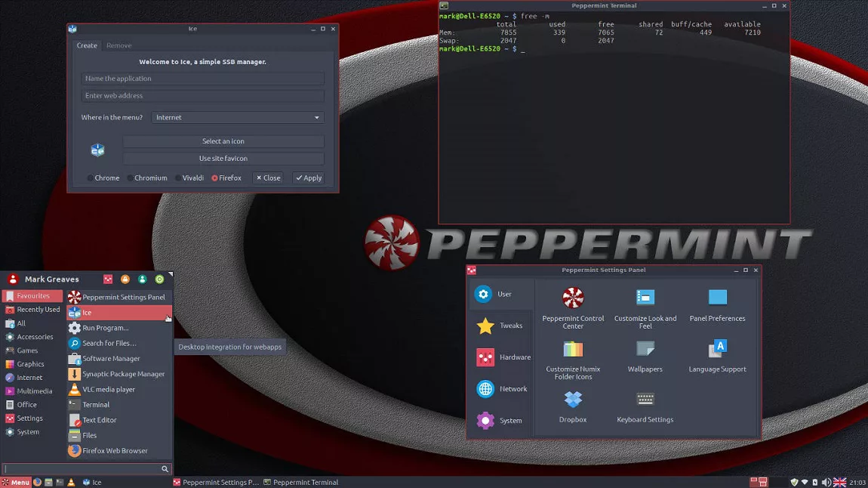Viewport: 868px width, 488px height.
Task: Open Run Program from the menu
Action: (x=119, y=328)
